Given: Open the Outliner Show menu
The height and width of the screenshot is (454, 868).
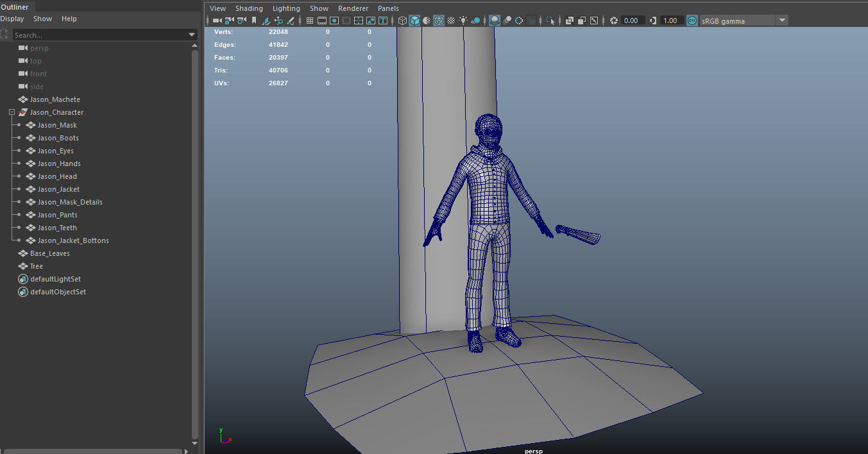Looking at the screenshot, I should point(43,19).
